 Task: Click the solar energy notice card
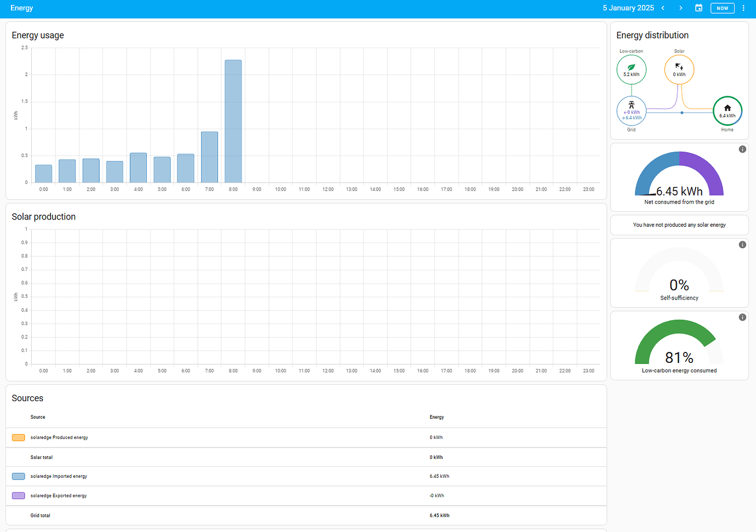679,224
